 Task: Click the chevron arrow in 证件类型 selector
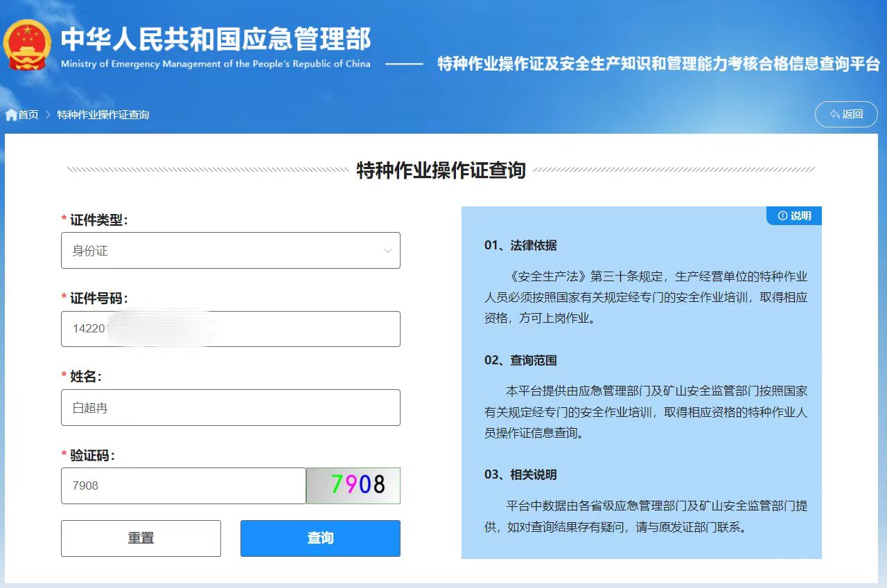pyautogui.click(x=387, y=251)
